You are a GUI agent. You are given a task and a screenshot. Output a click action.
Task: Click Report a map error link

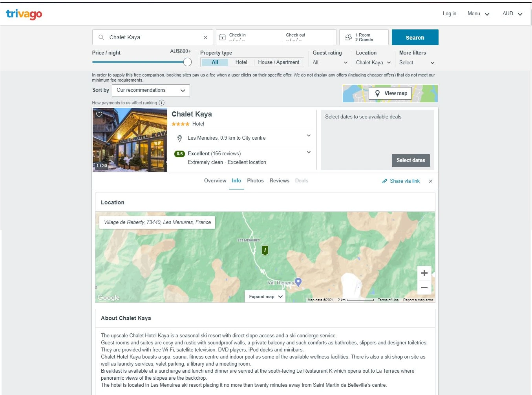point(418,300)
